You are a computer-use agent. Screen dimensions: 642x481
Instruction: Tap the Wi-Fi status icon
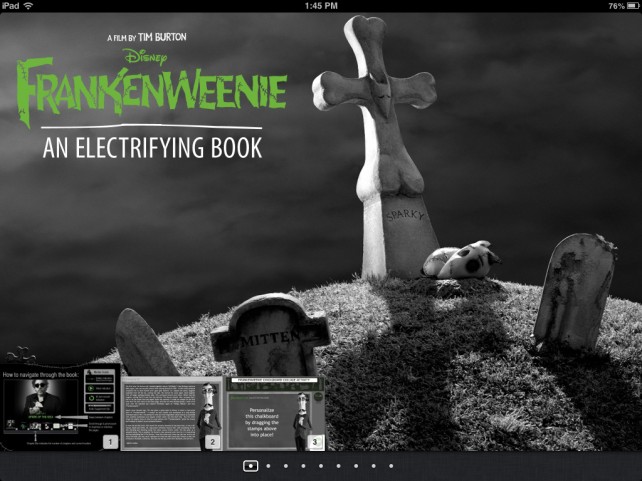(28, 6)
